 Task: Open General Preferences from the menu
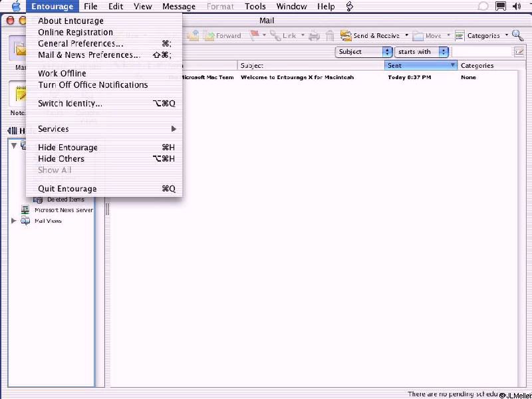(104, 43)
